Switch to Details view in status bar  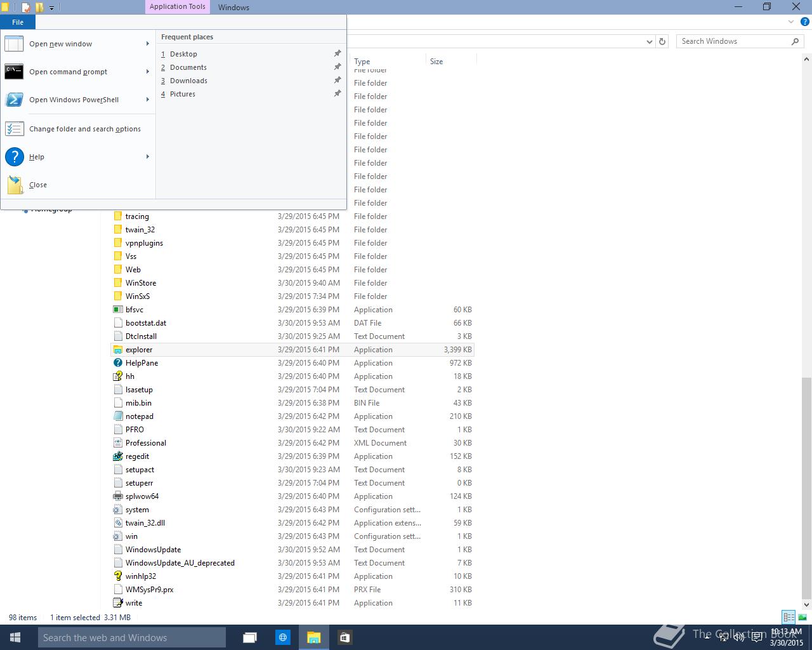[789, 617]
